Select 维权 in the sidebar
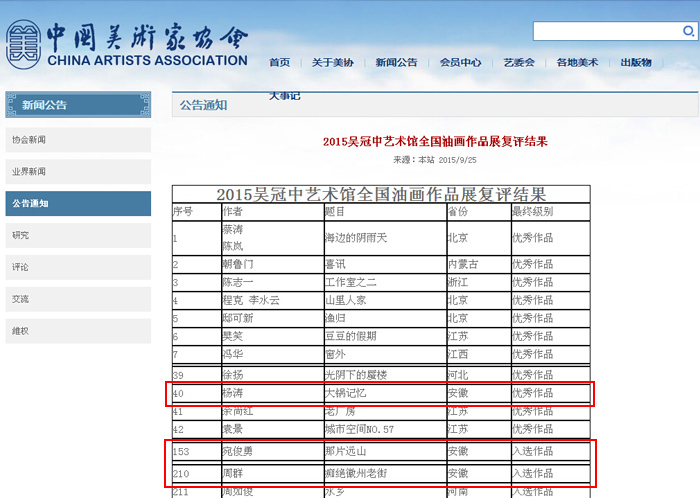Viewport: 700px width, 498px height. 78,331
